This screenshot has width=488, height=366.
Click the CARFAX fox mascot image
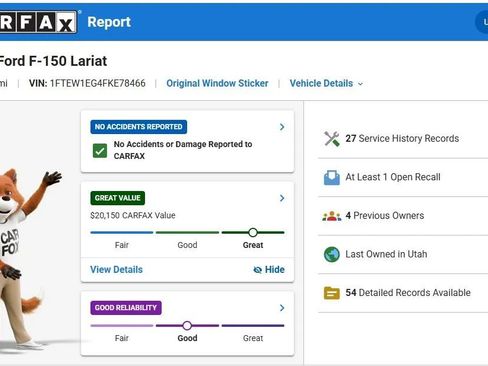(x=27, y=260)
